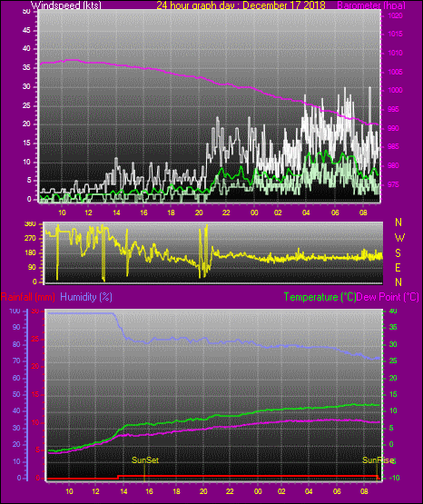Click the wind direction scale value 360
The image size is (423, 504).
(30, 224)
